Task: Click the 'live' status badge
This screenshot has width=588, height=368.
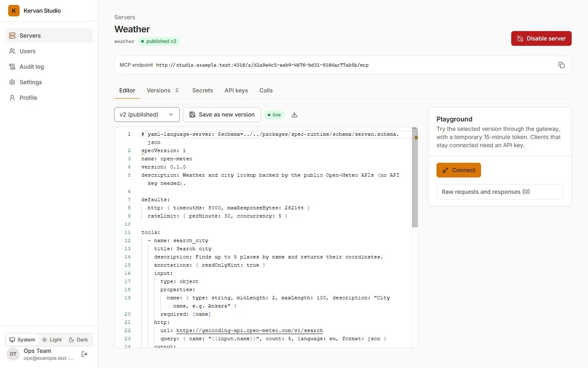Action: tap(274, 115)
